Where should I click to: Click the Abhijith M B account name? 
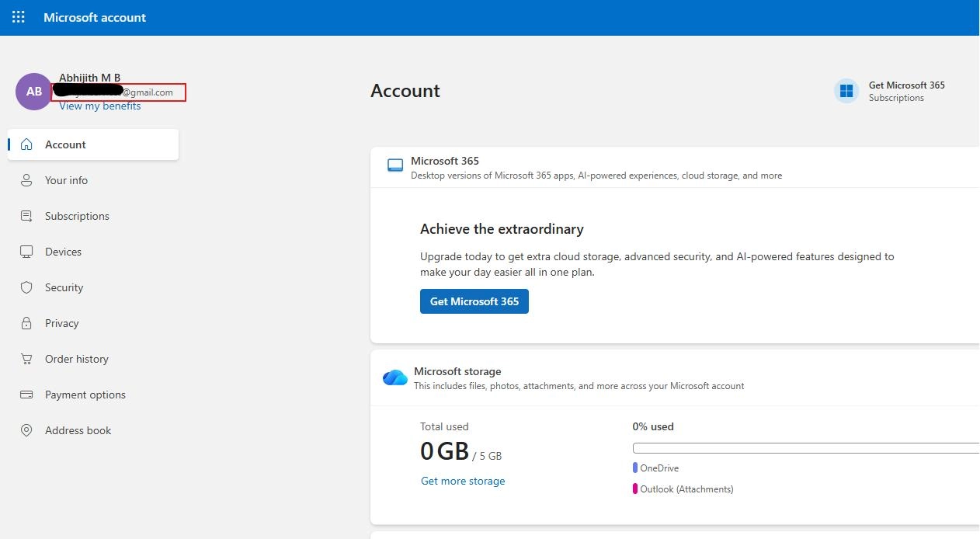pos(90,78)
